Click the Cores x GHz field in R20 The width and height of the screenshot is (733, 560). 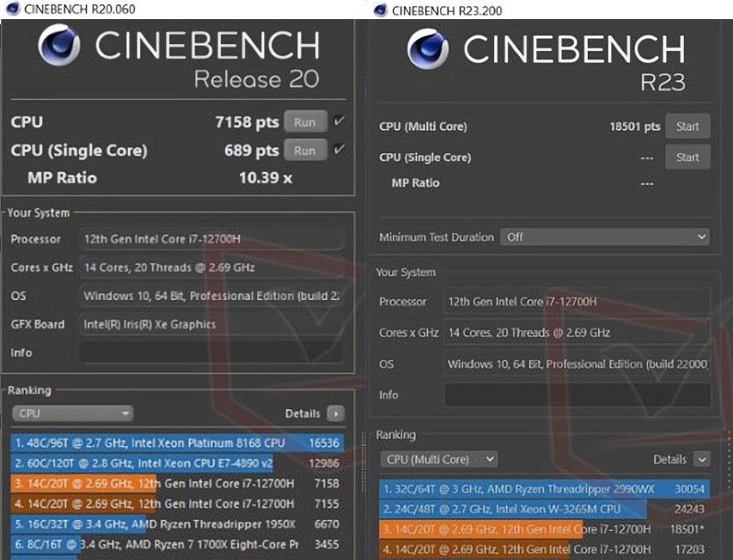tap(212, 267)
